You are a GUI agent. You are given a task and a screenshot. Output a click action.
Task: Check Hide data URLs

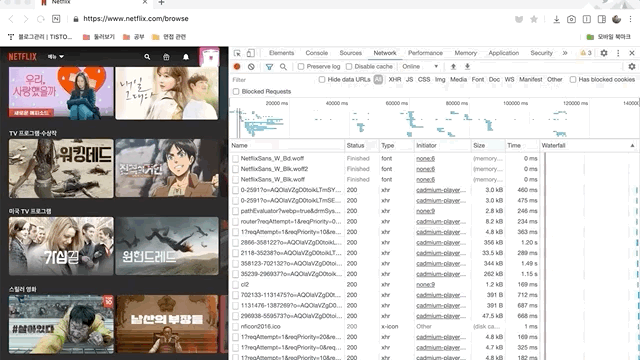pos(322,80)
